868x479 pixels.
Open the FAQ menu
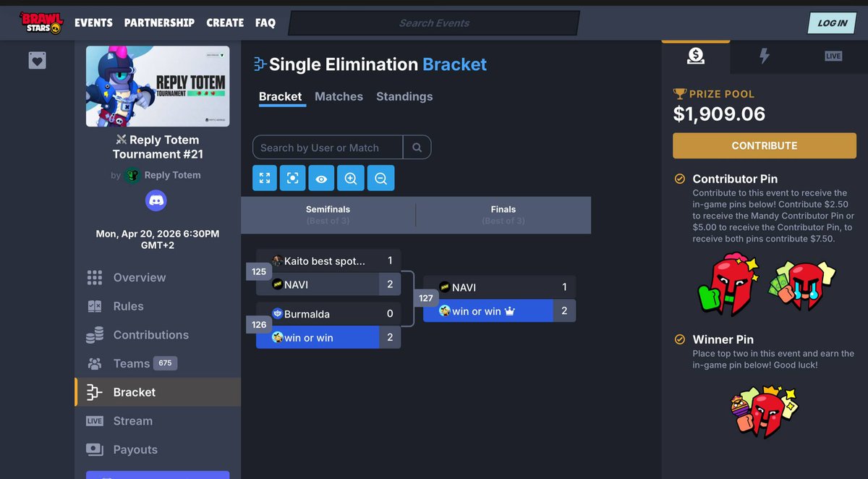[265, 22]
